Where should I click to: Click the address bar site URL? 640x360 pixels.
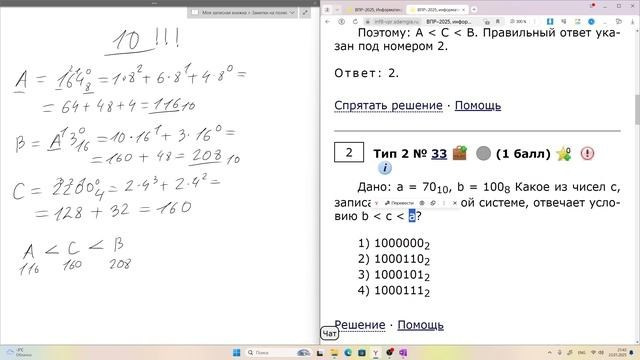click(396, 22)
